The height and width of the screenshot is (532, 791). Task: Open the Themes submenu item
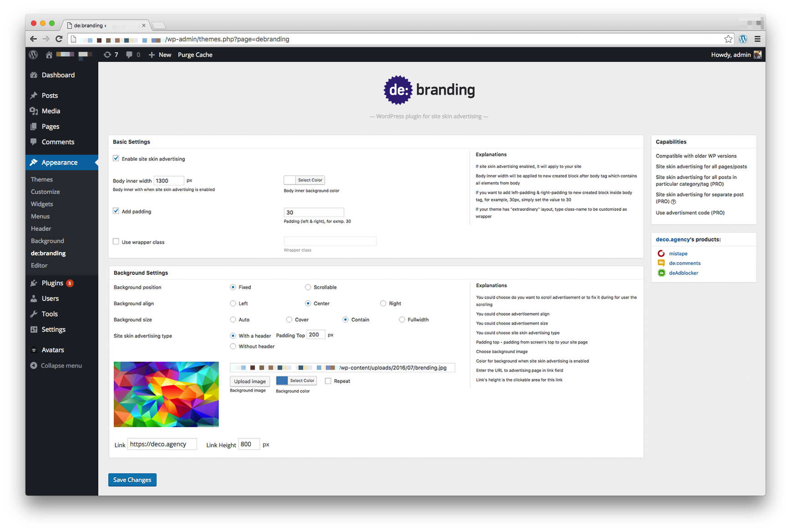(42, 179)
